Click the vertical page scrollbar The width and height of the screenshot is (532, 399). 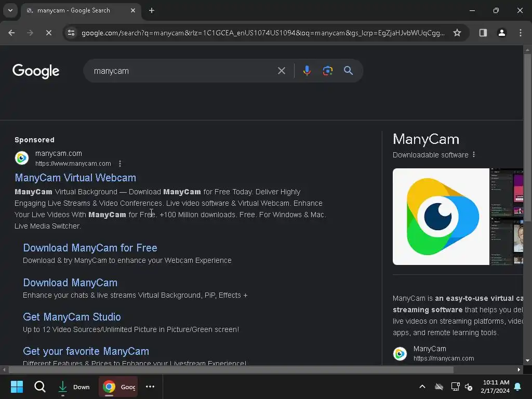click(x=527, y=138)
